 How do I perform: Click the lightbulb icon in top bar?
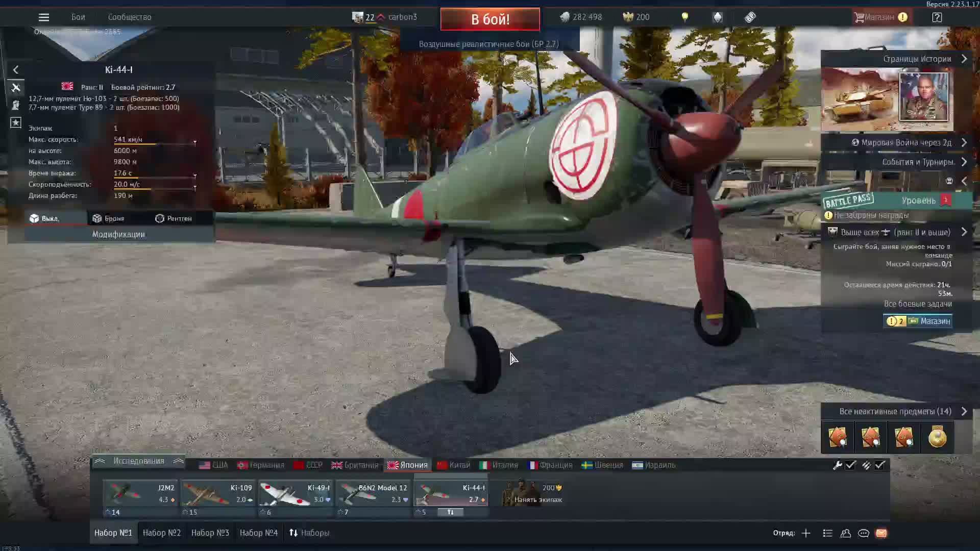pos(685,17)
